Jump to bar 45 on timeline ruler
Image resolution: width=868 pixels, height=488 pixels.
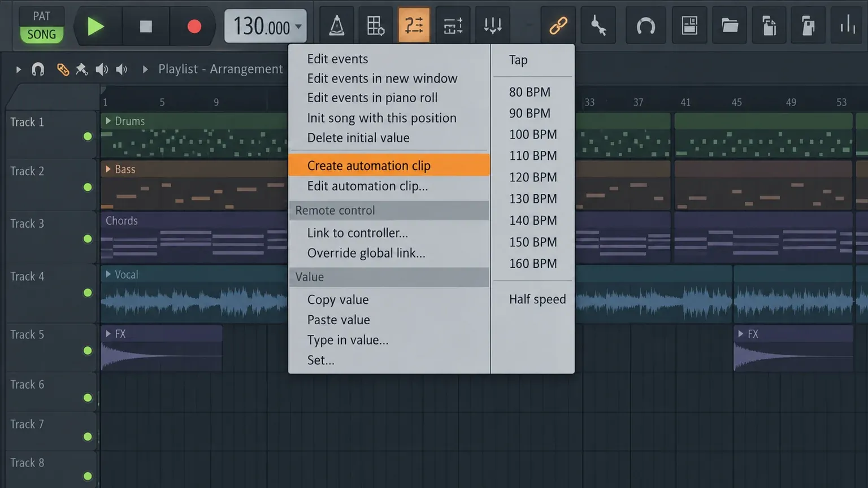pyautogui.click(x=736, y=102)
